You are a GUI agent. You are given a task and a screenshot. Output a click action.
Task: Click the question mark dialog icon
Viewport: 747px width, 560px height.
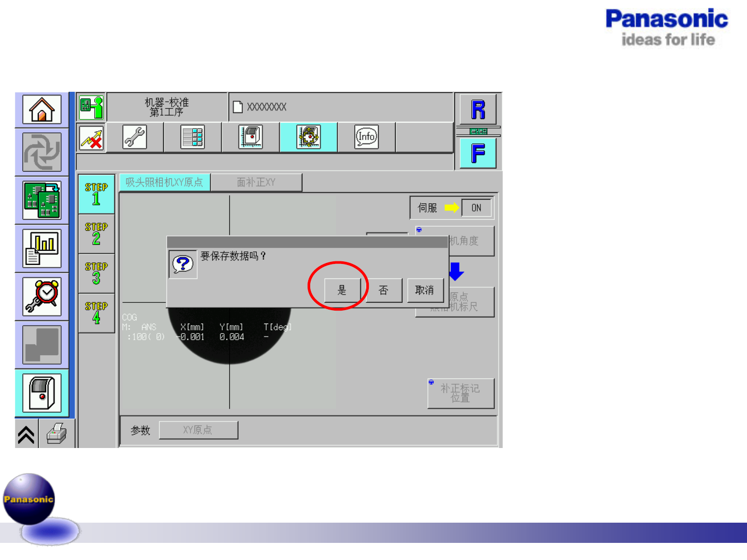(183, 264)
